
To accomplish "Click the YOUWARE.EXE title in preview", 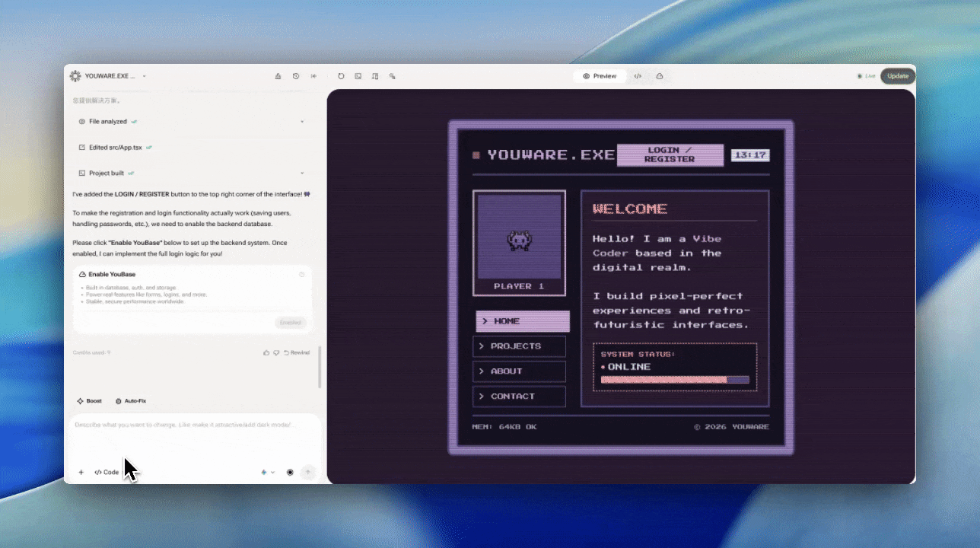I will pyautogui.click(x=551, y=155).
